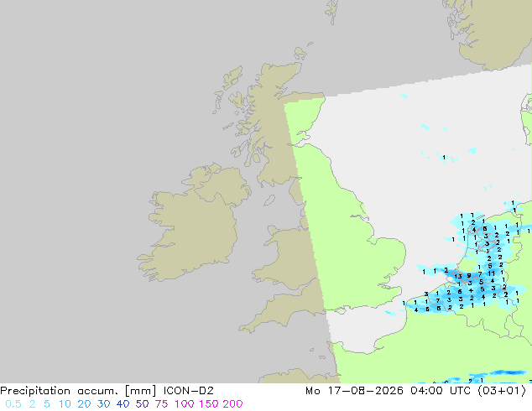Select the 20 legend value
532x411 pixels.
click(84, 404)
